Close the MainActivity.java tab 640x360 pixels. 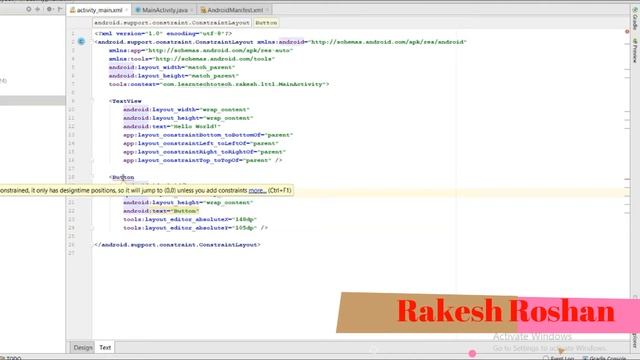click(191, 10)
